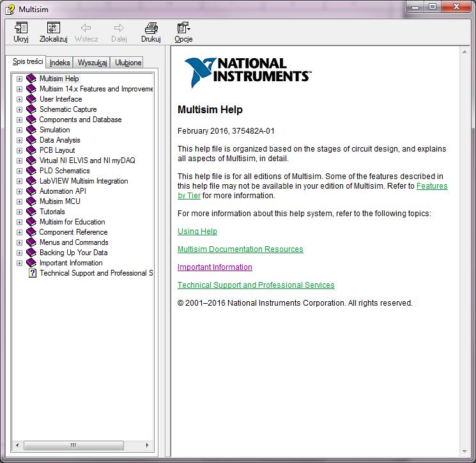
Task: Expand the User Interface node
Action: [x=19, y=99]
